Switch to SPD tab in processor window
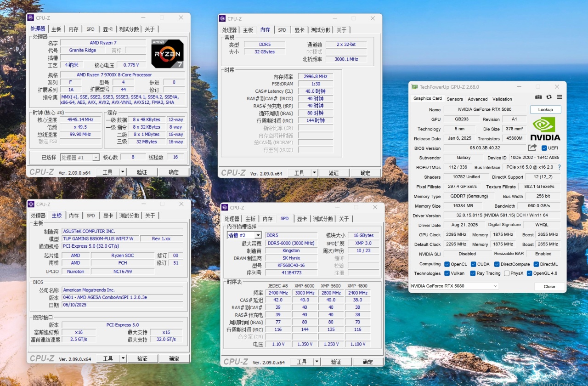The image size is (588, 386). coord(90,29)
